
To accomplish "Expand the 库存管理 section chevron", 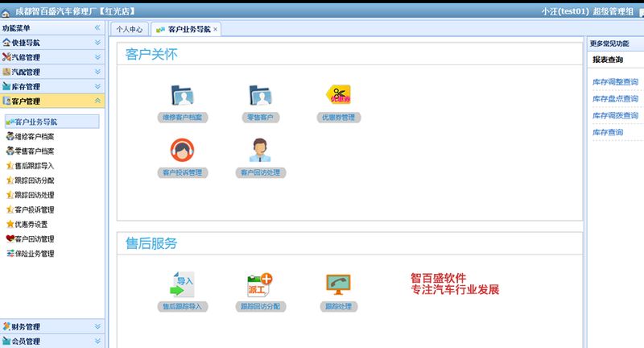I will point(97,86).
